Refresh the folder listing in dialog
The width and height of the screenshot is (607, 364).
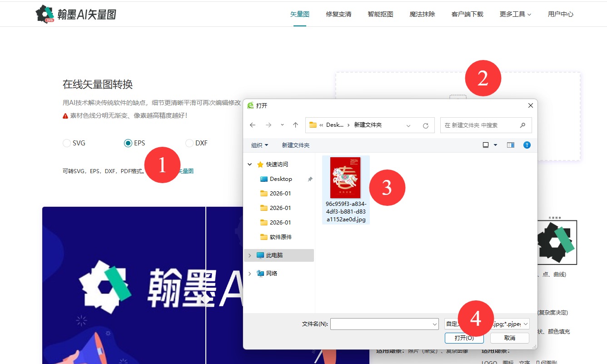(x=425, y=125)
